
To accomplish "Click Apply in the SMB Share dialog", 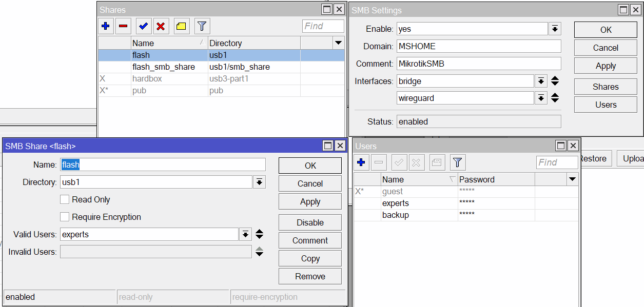I will tap(310, 201).
